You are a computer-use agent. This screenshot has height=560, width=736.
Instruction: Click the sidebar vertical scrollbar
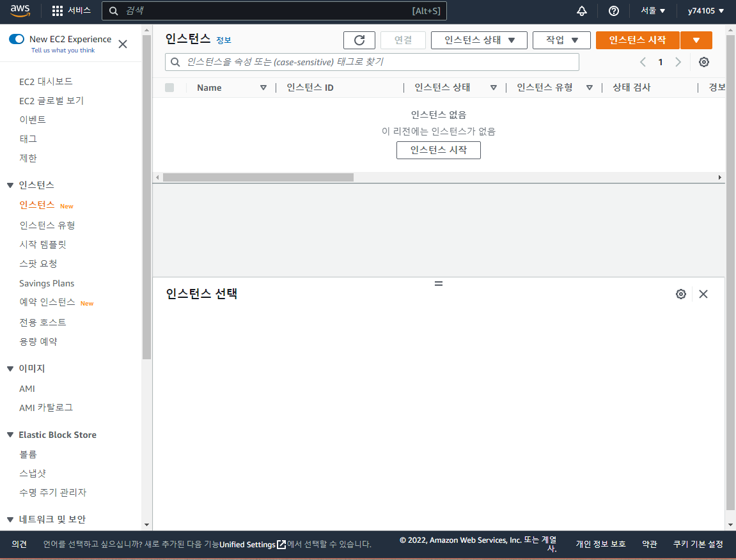point(146,197)
